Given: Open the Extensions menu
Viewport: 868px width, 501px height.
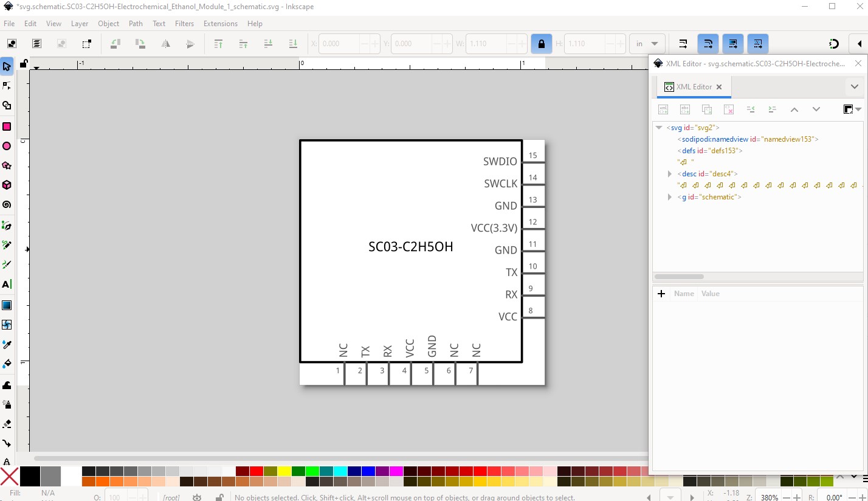Looking at the screenshot, I should pyautogui.click(x=220, y=24).
